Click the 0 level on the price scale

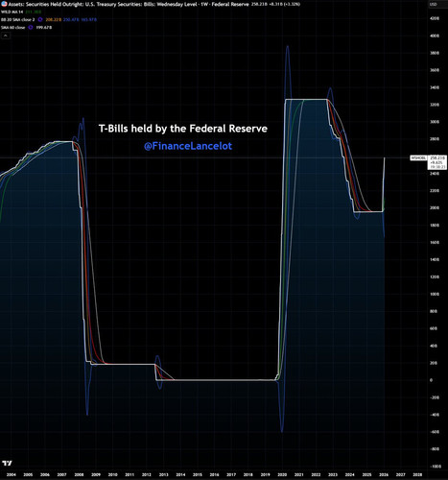pos(432,380)
